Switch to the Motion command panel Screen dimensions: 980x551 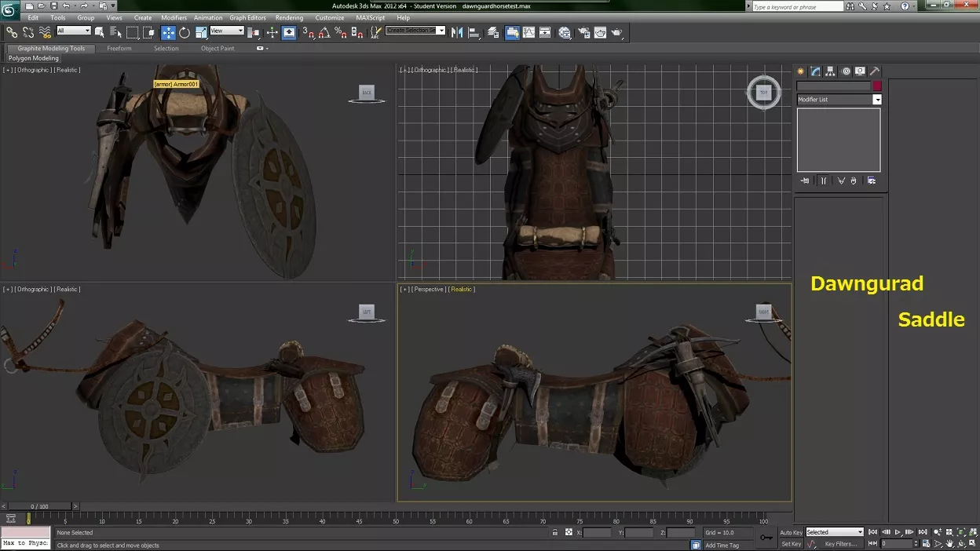(846, 71)
